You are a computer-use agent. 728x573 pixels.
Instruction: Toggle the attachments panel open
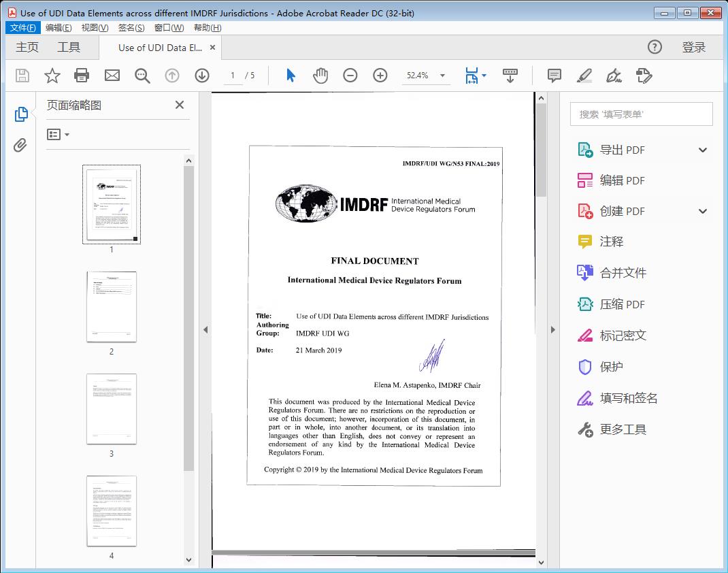(x=20, y=144)
